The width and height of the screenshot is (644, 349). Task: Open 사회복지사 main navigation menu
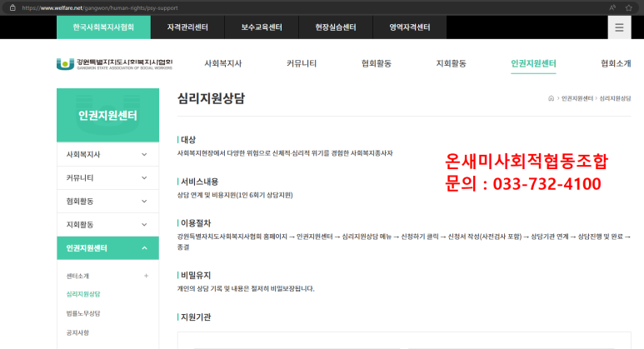[x=223, y=63]
